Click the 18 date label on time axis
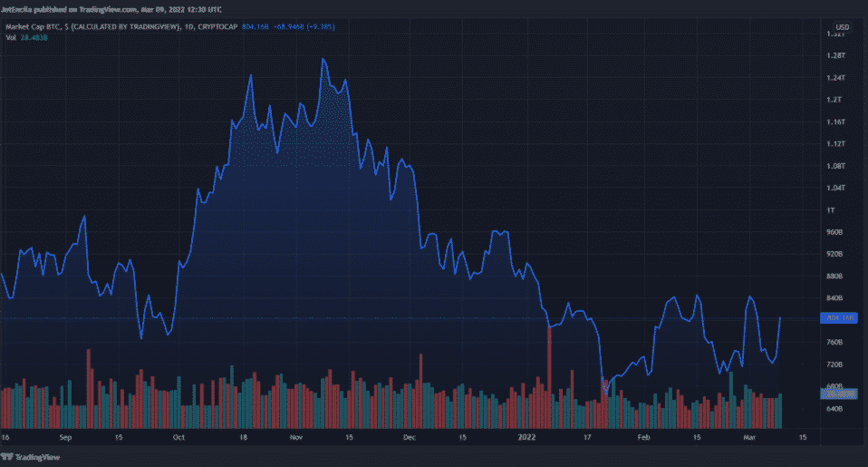 click(x=243, y=438)
